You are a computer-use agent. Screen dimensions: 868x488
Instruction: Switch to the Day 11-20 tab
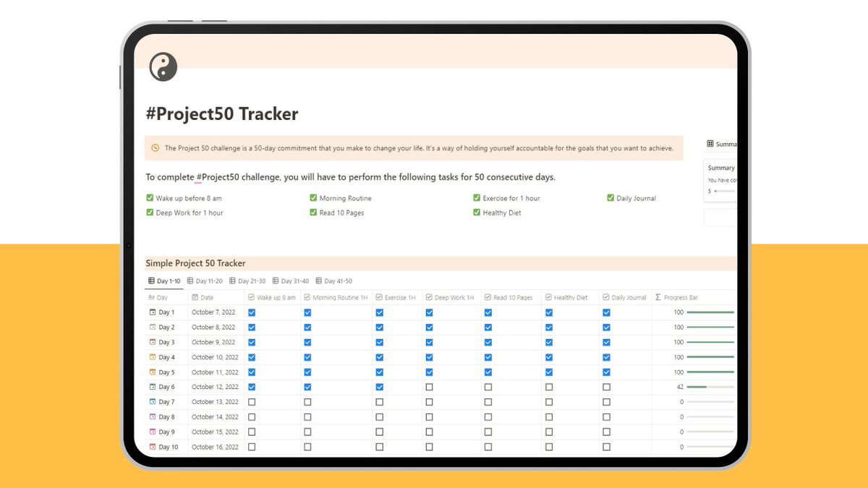pos(205,281)
